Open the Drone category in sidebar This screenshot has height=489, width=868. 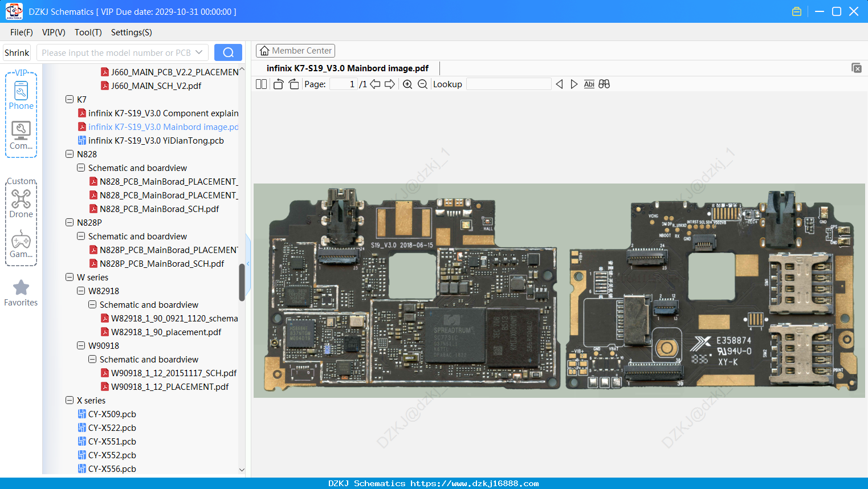point(21,203)
